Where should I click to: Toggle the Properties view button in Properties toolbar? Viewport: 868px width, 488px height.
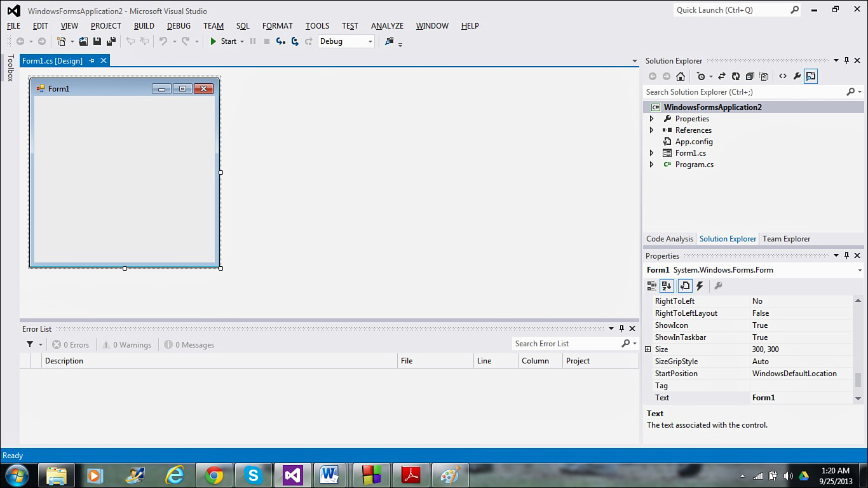coord(685,286)
